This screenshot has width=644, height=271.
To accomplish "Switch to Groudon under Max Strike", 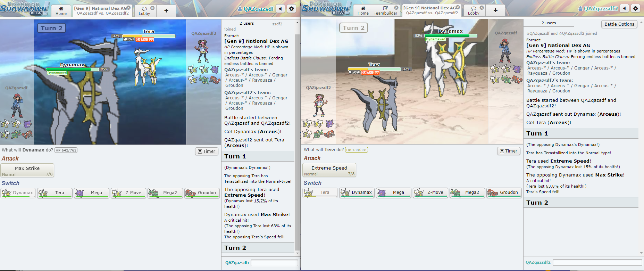I will [202, 193].
